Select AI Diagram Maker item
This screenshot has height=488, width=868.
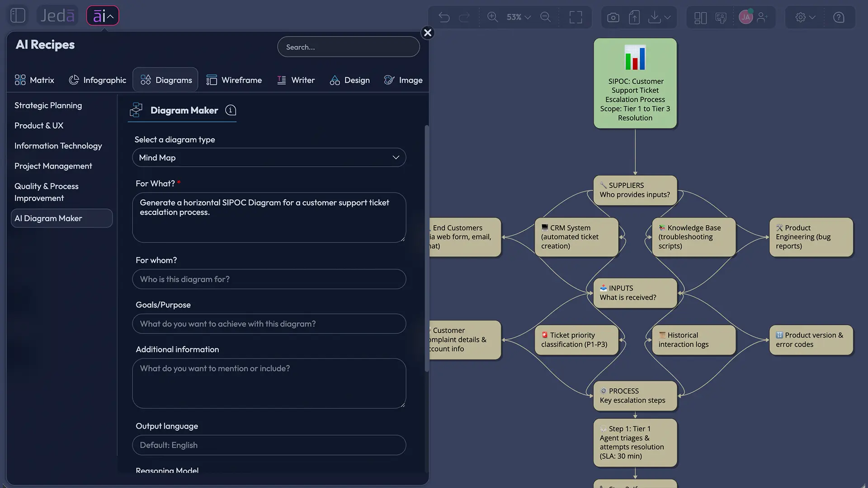click(61, 218)
